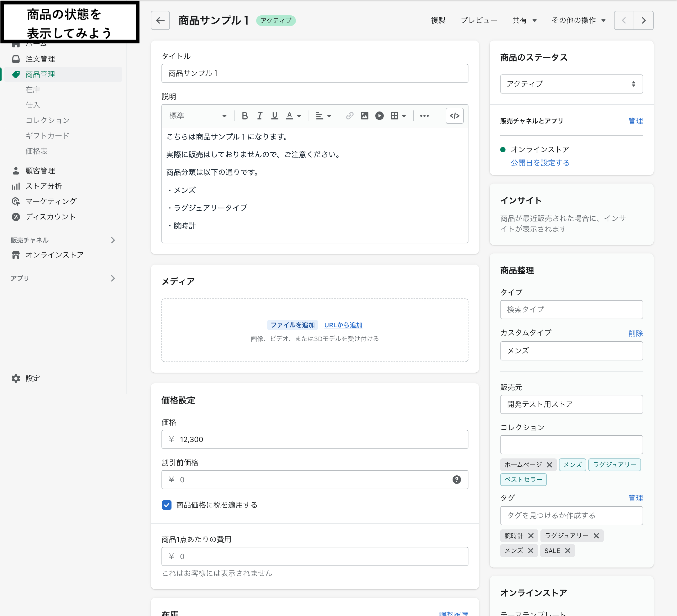The height and width of the screenshot is (616, 677).
Task: Remove SALE tag
Action: [x=567, y=551]
